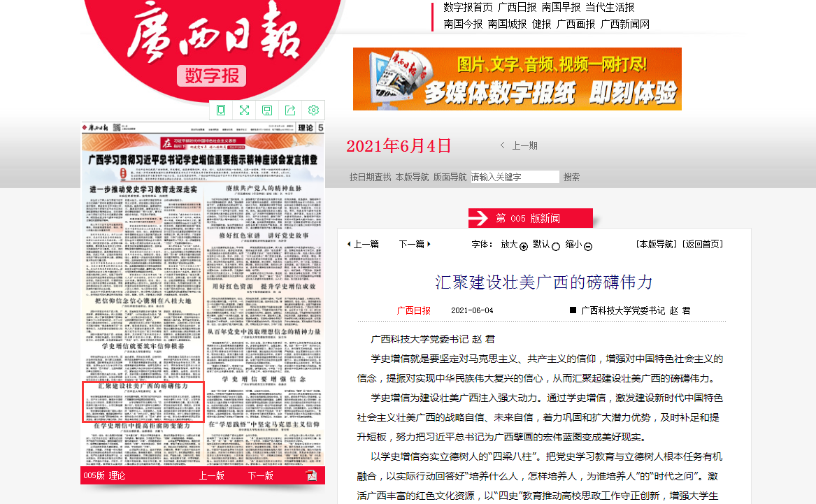Open the 广西日报 link in the top navigation
The height and width of the screenshot is (504, 816).
517,7
